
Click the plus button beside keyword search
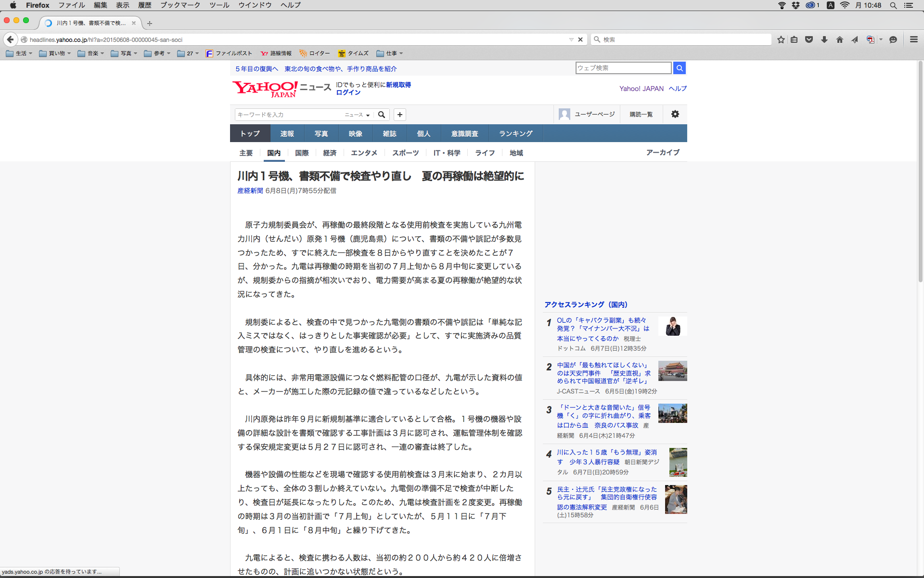[400, 115]
